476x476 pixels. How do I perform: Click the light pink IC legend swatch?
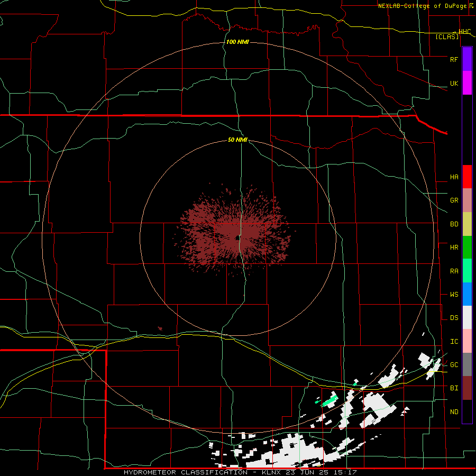pos(467,341)
